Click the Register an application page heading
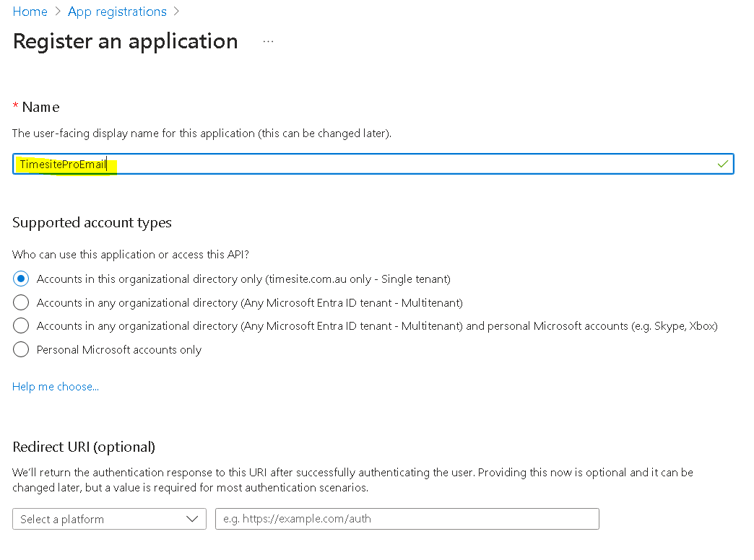The height and width of the screenshot is (560, 754). [x=126, y=41]
